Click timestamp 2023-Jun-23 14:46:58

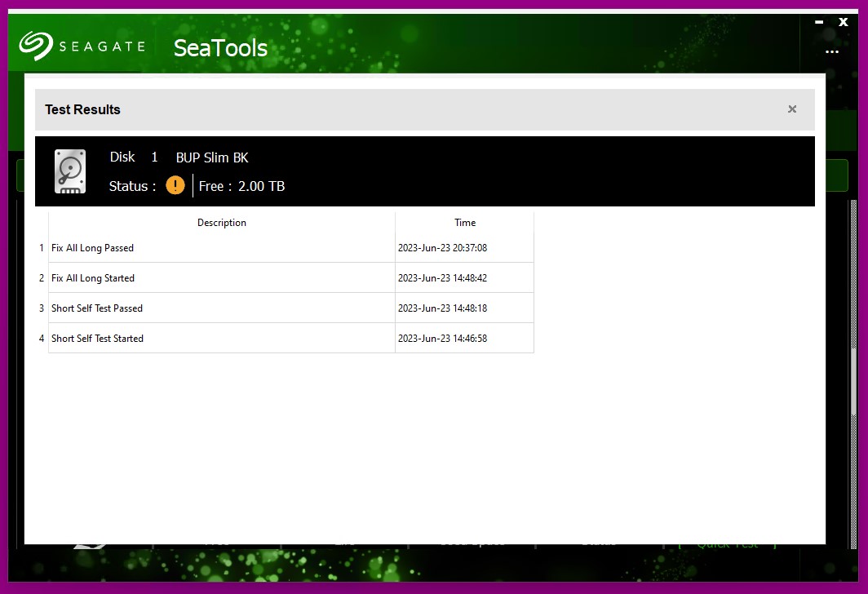point(442,339)
